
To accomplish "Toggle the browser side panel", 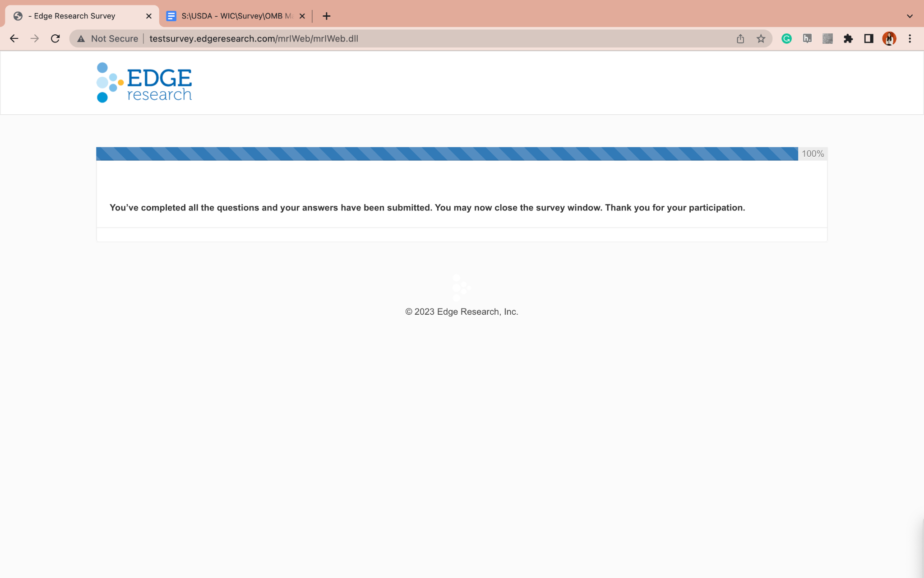I will coord(869,39).
